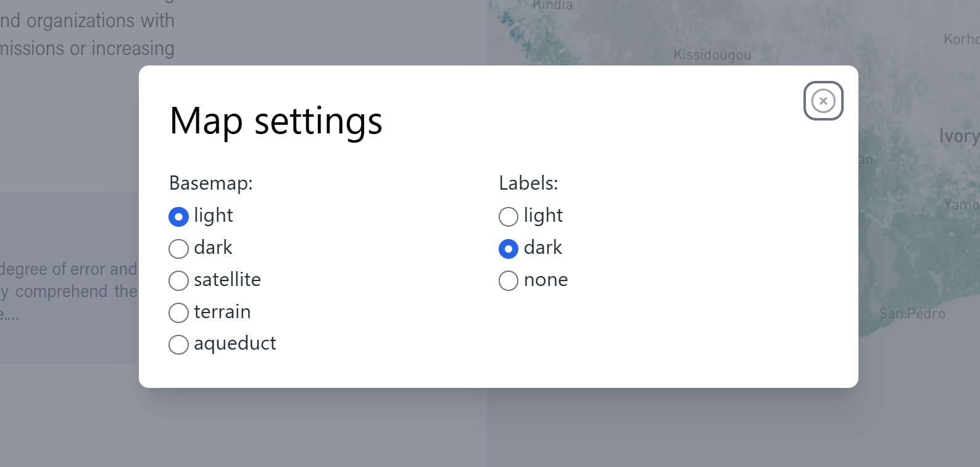
Task: Click the "degree of error and" background text
Action: tap(69, 269)
